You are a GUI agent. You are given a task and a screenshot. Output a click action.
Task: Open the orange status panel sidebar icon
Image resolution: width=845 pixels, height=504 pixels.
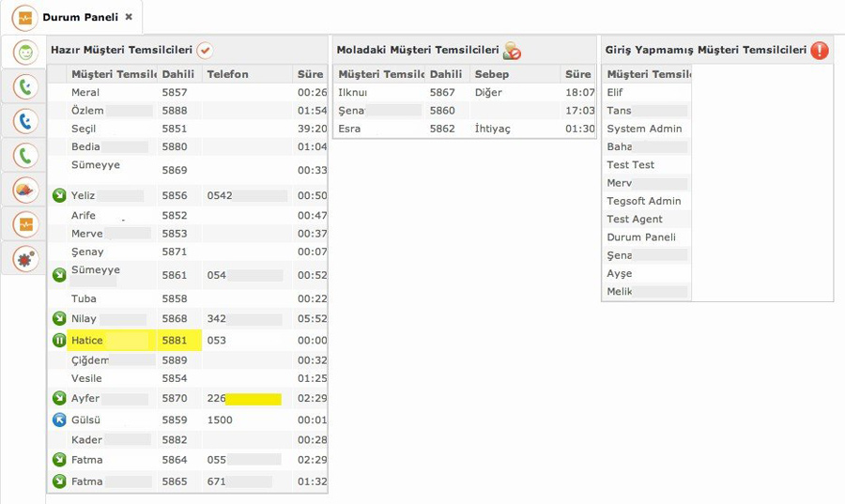[25, 224]
